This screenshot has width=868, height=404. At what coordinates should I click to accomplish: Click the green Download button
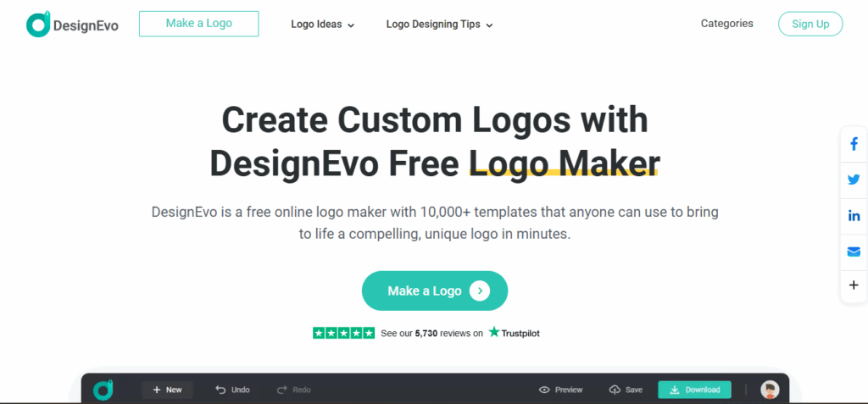click(x=694, y=390)
